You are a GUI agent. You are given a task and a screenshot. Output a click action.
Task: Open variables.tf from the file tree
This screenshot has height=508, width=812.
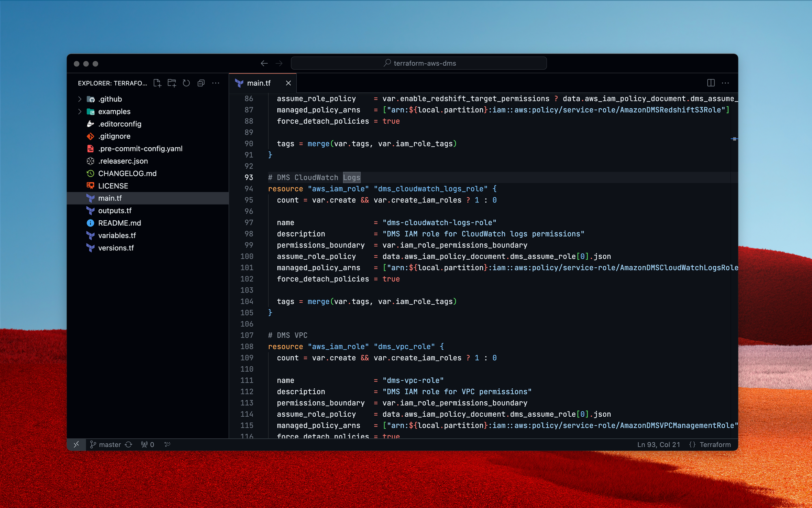click(x=117, y=235)
